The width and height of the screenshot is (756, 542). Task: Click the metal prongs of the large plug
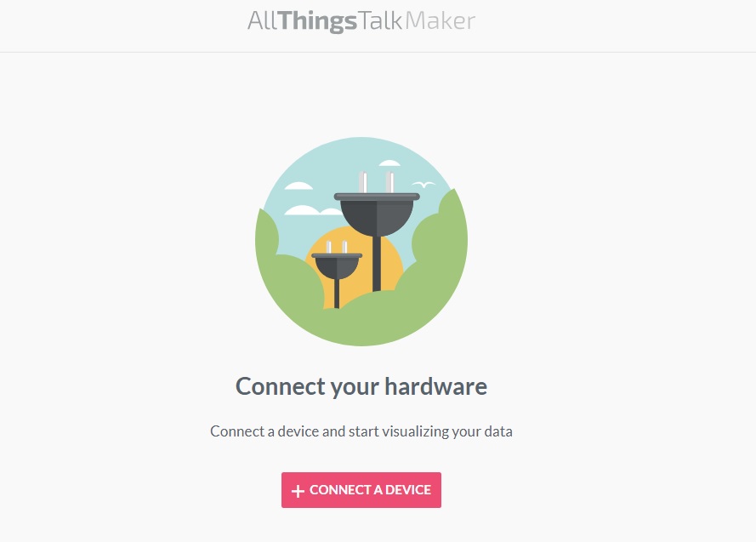tap(377, 182)
